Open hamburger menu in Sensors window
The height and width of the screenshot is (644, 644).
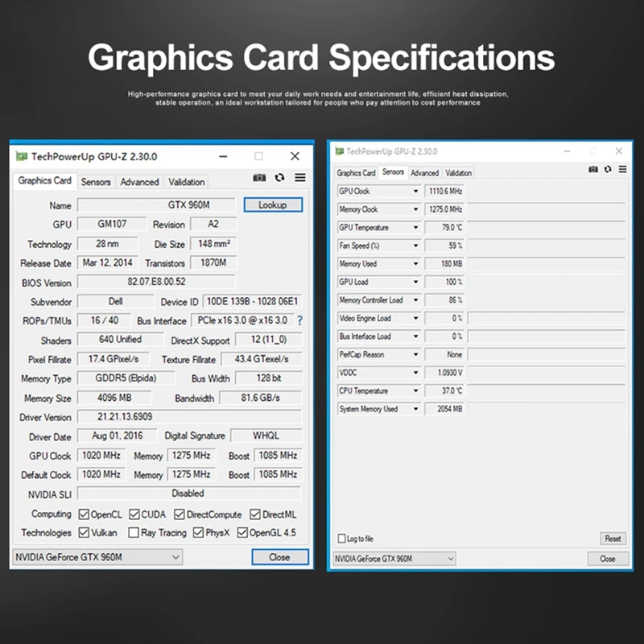point(622,169)
